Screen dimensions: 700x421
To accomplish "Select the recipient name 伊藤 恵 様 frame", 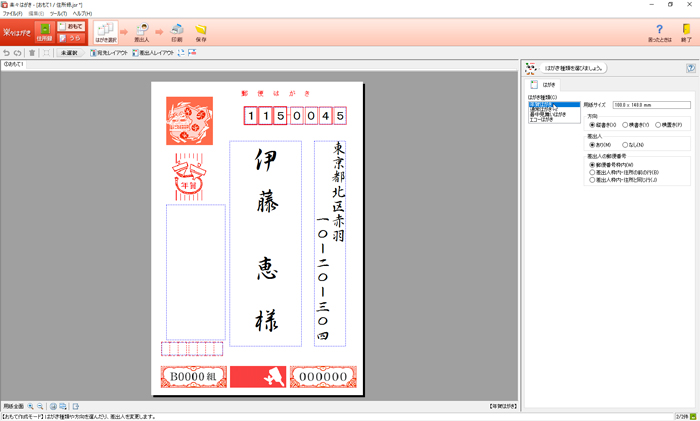I will tap(265, 243).
